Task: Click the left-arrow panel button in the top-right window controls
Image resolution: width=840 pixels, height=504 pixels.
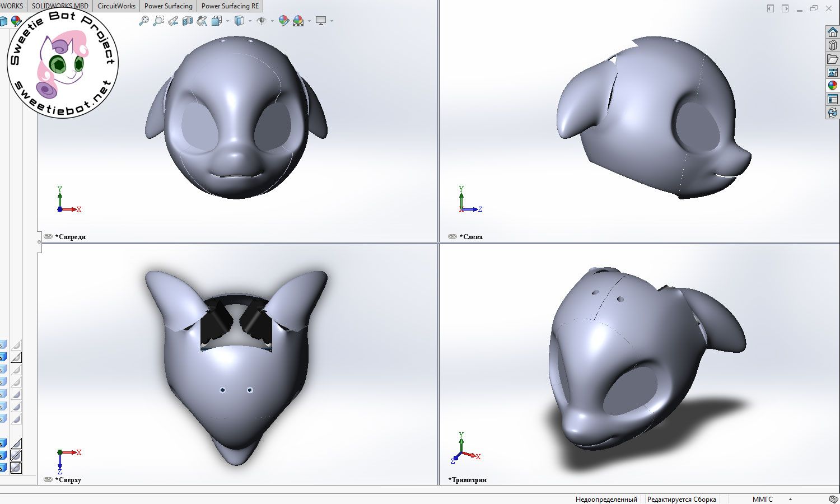Action: 771,8
